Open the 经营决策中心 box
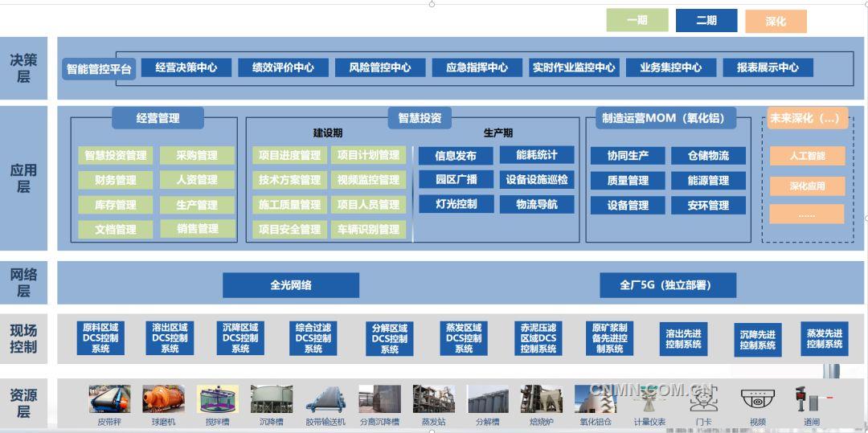Image resolution: width=868 pixels, height=433 pixels. 186,67
